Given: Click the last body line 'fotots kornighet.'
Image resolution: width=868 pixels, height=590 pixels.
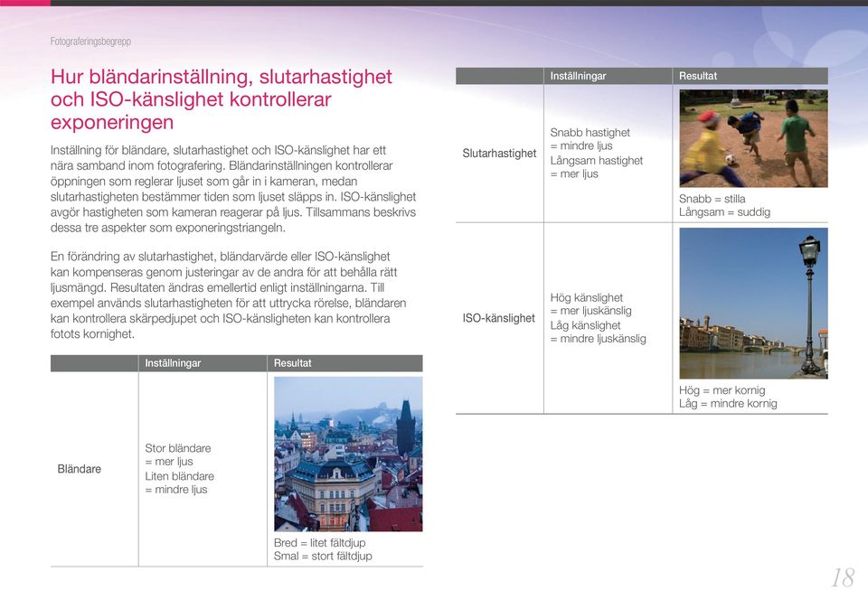Looking at the screenshot, I should point(92,334).
